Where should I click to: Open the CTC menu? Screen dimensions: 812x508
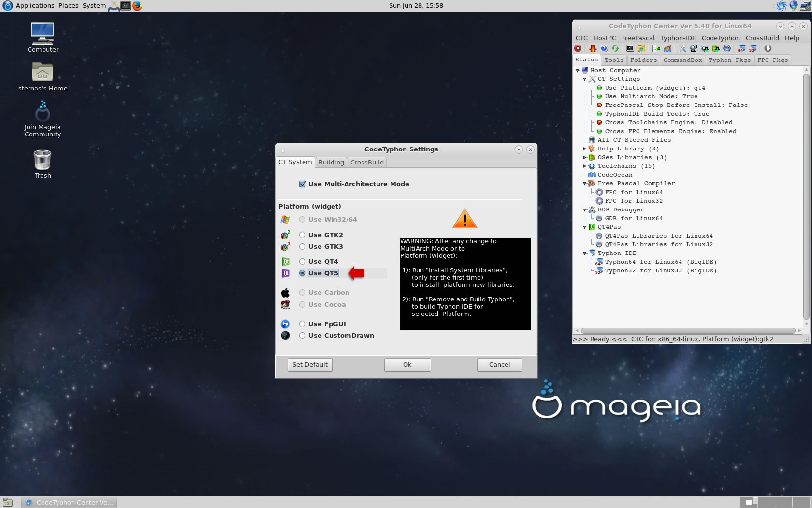[x=581, y=38]
